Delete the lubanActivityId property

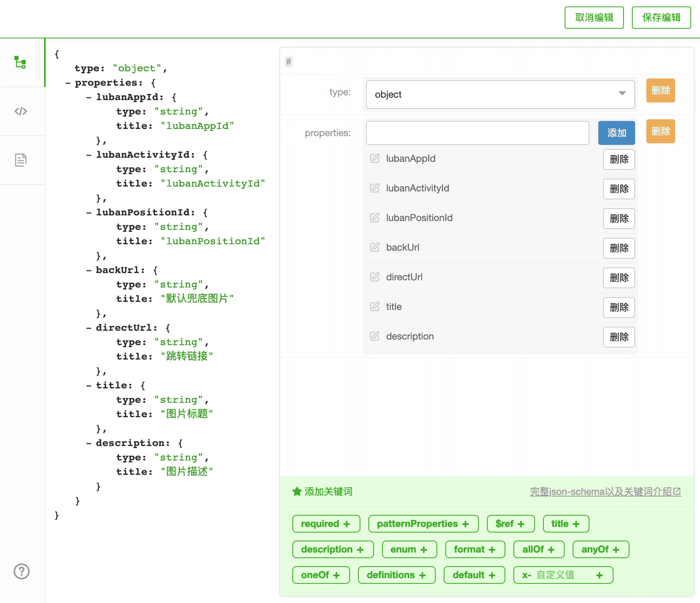(619, 189)
